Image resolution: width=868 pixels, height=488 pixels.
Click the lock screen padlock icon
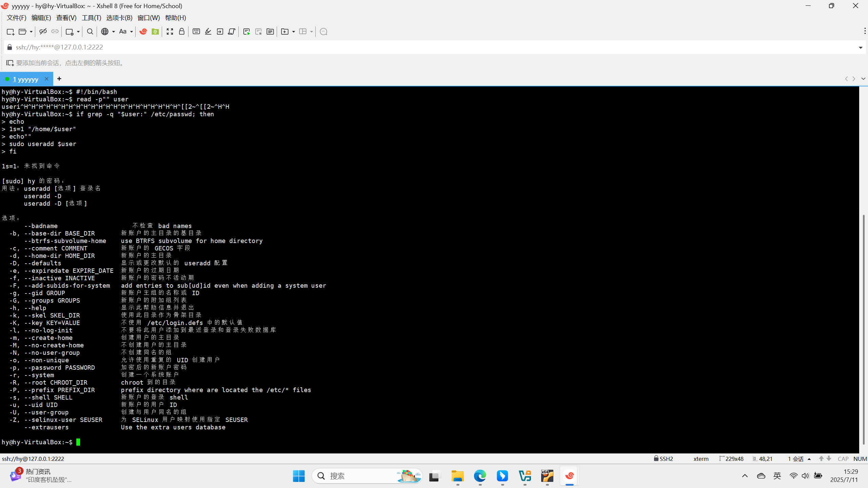(182, 32)
